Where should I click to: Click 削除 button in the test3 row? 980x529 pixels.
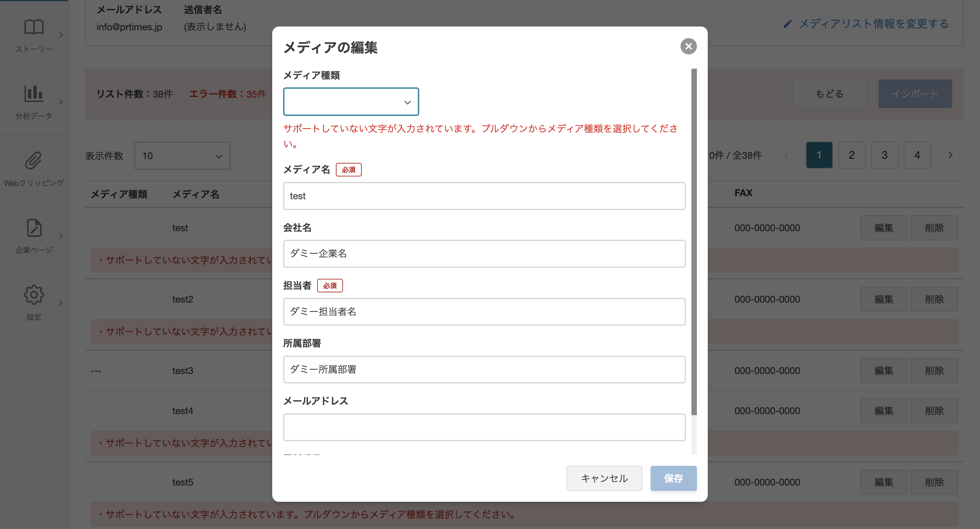934,371
